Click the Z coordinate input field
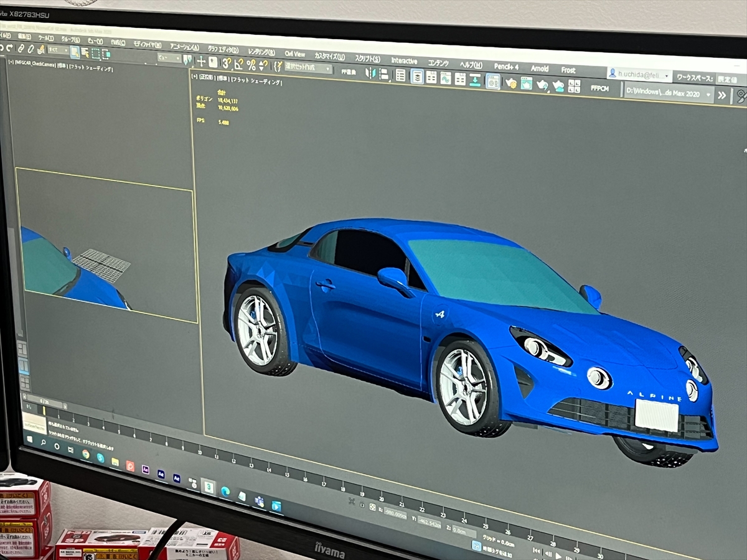The width and height of the screenshot is (747, 560). pyautogui.click(x=464, y=532)
